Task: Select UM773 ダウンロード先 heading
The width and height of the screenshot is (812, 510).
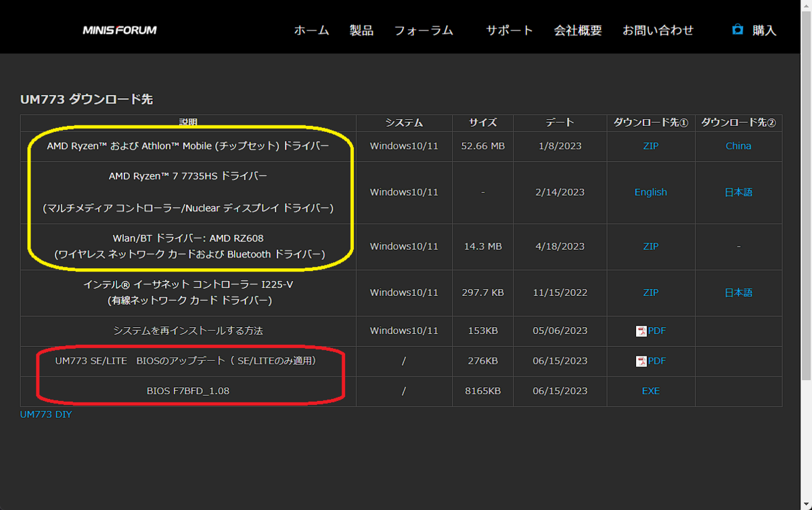Action: tap(87, 100)
